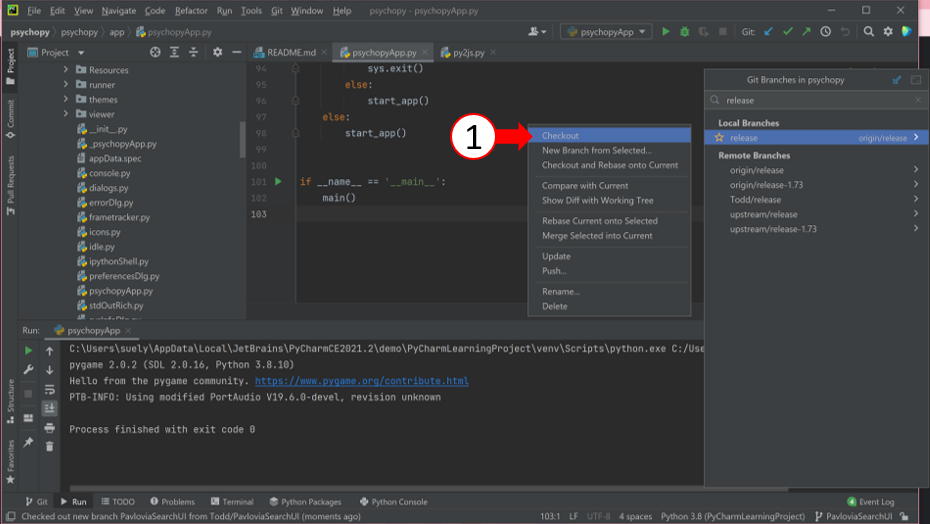Viewport: 930px width, 524px height.
Task: Open Git Show History clock icon
Action: [x=826, y=31]
